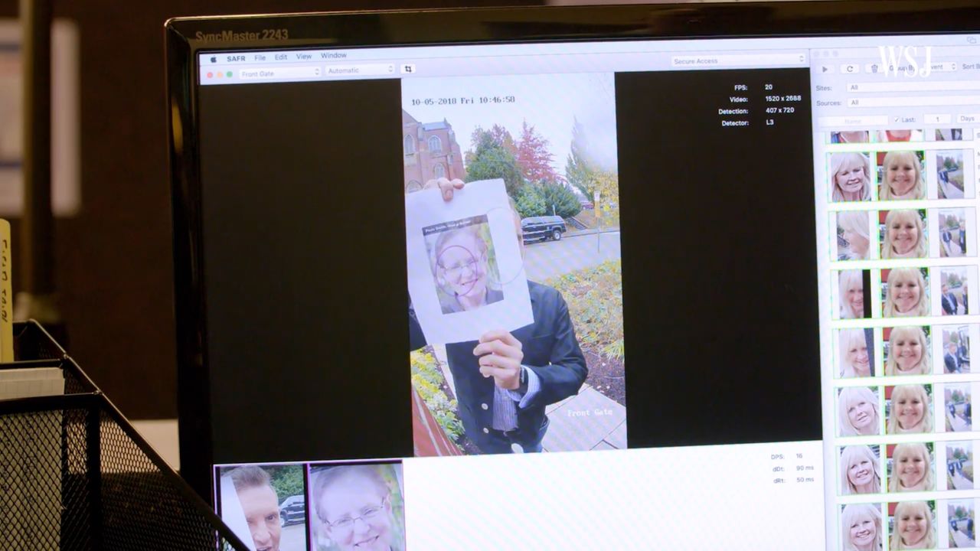
Task: Open the File menu
Action: tap(260, 58)
